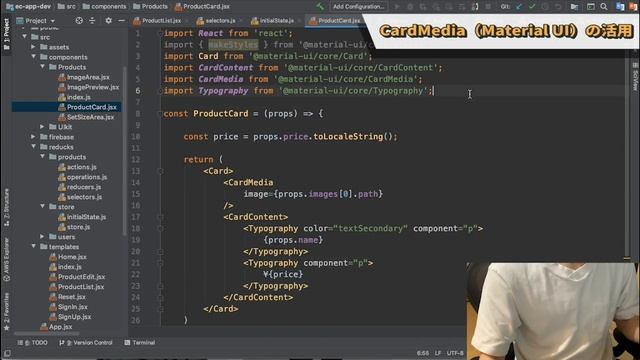Click the blue translate plugin icon
The width and height of the screenshot is (640, 360).
click(620, 7)
